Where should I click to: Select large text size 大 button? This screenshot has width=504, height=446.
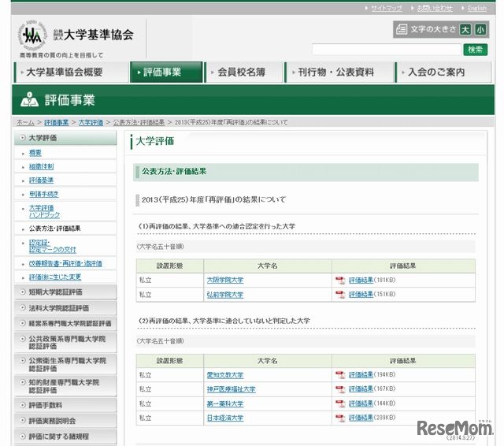pos(465,30)
